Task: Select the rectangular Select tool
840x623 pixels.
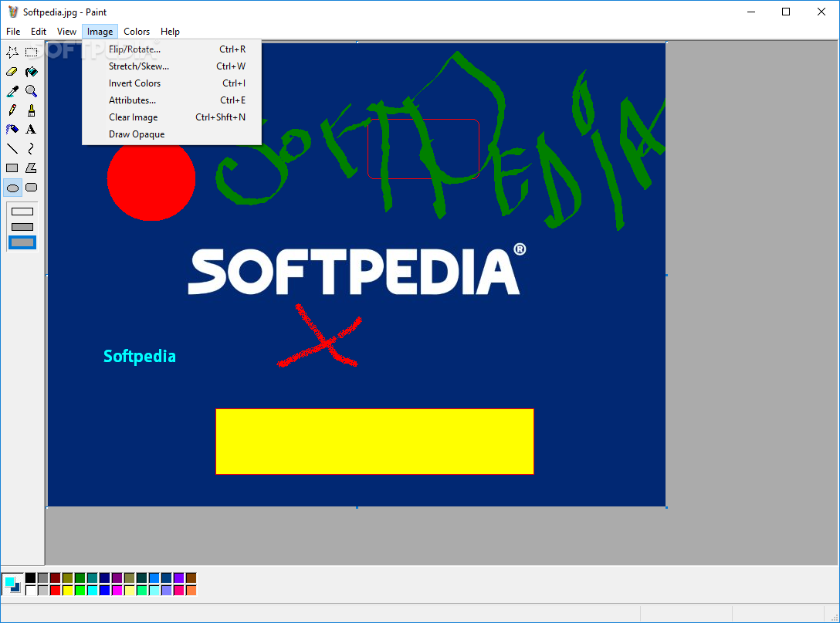Action: coord(32,52)
